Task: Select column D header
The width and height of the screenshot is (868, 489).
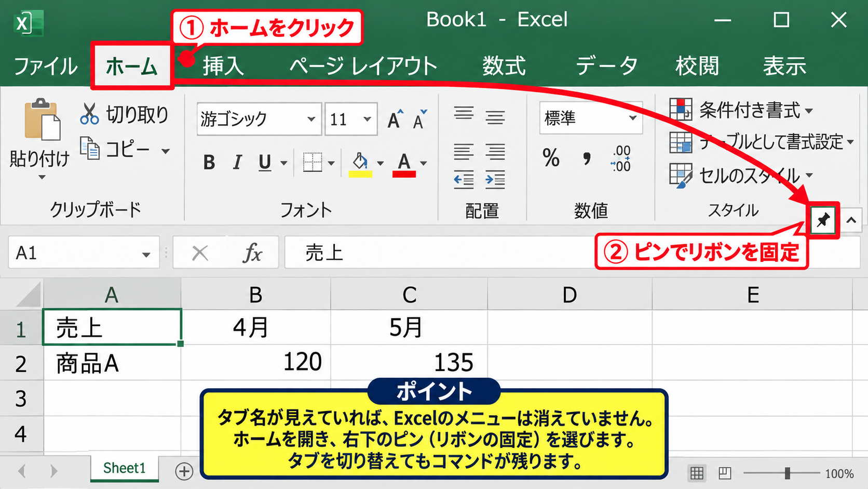Action: pyautogui.click(x=569, y=295)
